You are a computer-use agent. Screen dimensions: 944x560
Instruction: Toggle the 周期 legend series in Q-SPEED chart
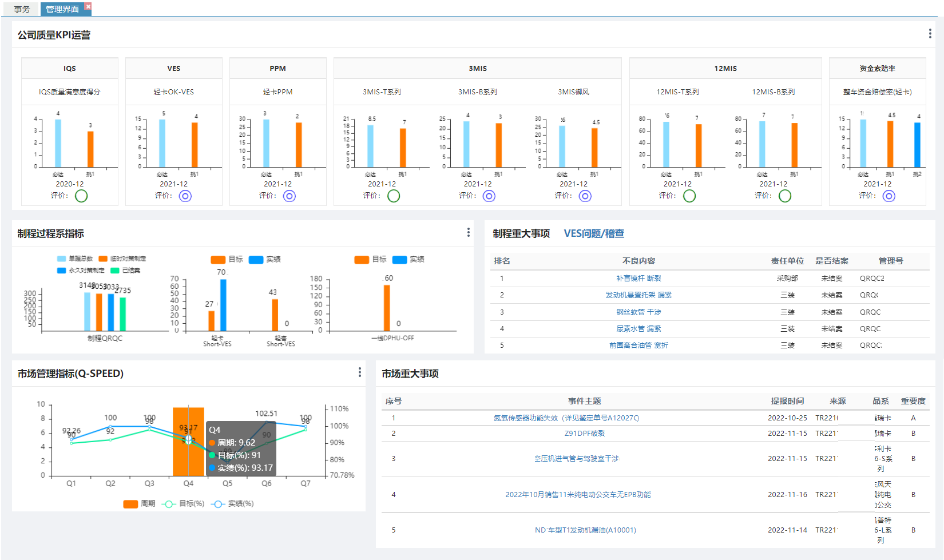coord(131,504)
